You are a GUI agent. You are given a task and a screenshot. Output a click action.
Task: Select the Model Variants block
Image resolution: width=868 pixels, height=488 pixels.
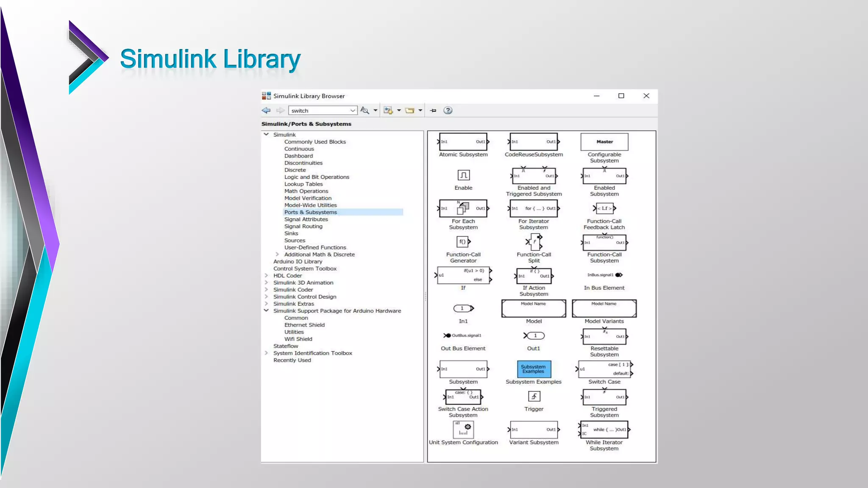(604, 308)
